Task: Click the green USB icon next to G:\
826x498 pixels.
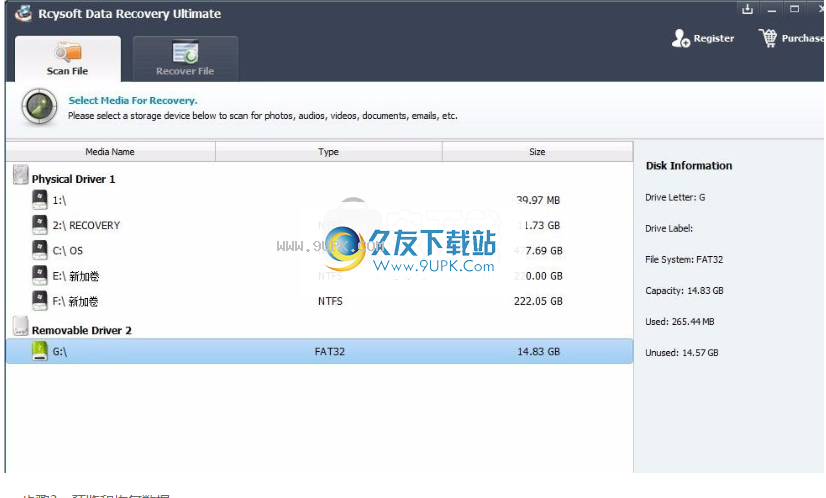Action: 40,350
